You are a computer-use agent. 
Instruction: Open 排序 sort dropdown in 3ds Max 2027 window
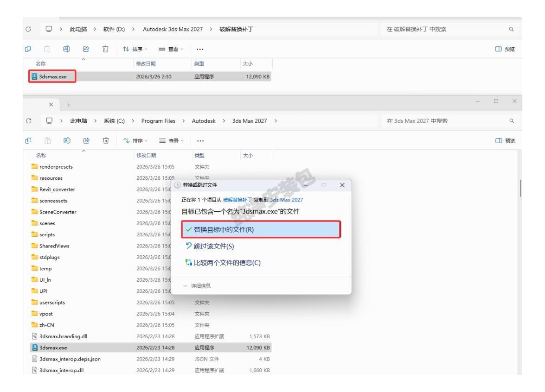tap(135, 141)
